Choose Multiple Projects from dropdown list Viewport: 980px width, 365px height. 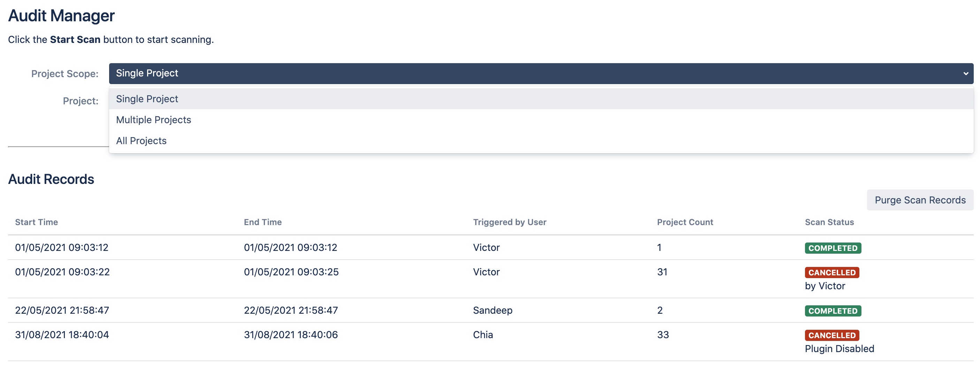click(153, 120)
